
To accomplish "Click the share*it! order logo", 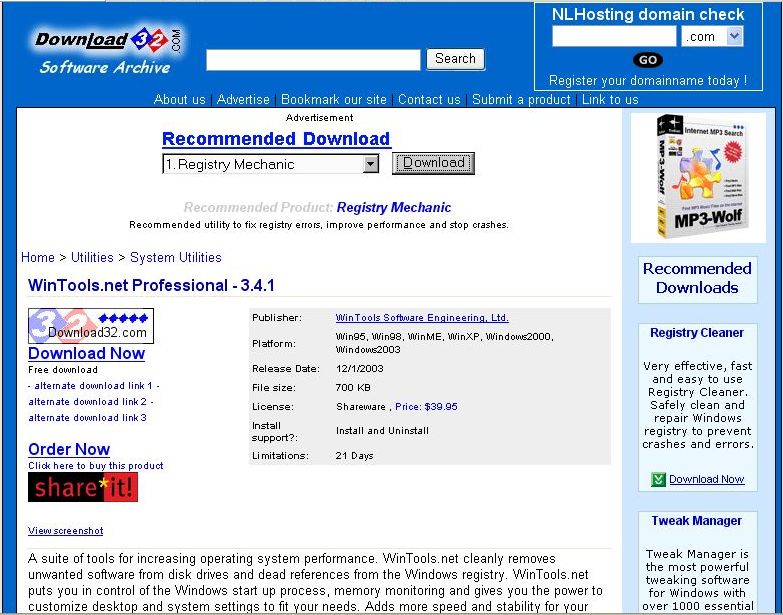I will tap(83, 487).
